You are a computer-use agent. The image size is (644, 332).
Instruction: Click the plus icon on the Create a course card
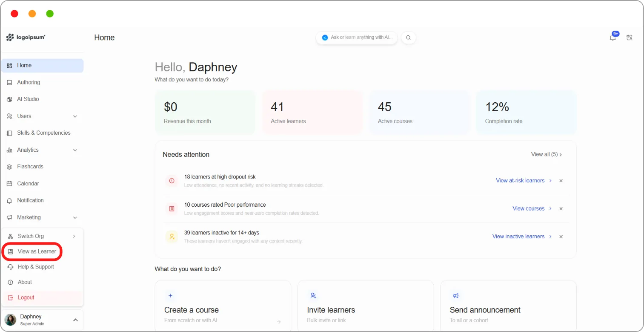point(170,295)
